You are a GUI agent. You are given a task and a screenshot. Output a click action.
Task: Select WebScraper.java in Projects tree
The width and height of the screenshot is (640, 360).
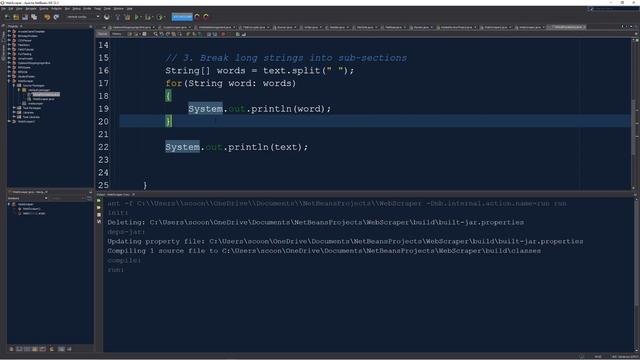click(x=43, y=99)
